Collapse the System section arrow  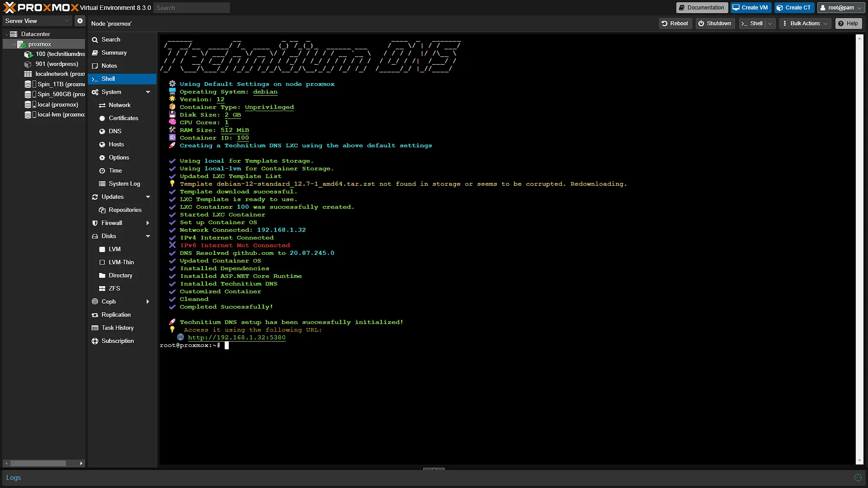coord(148,92)
